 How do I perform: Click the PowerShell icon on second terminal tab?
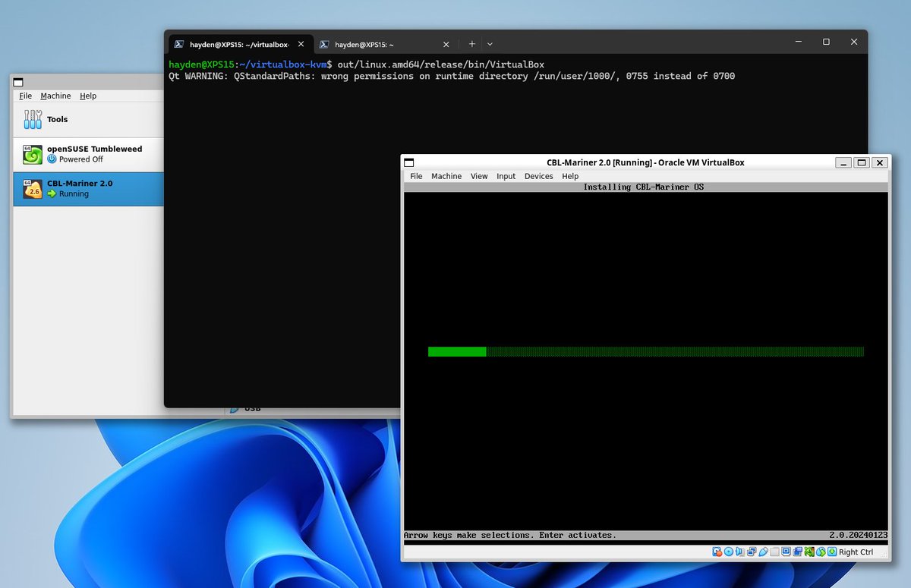tap(323, 44)
